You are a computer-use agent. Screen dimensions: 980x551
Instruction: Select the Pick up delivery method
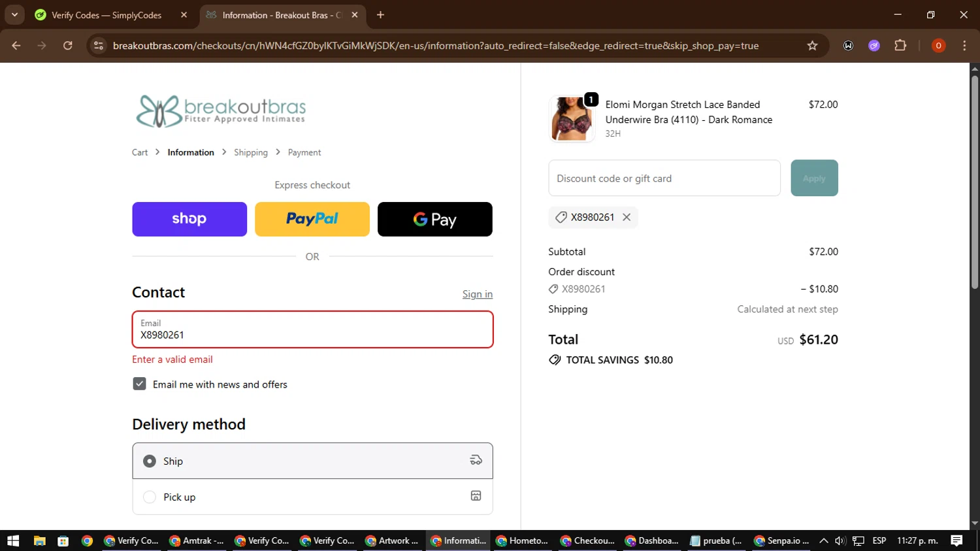click(312, 497)
